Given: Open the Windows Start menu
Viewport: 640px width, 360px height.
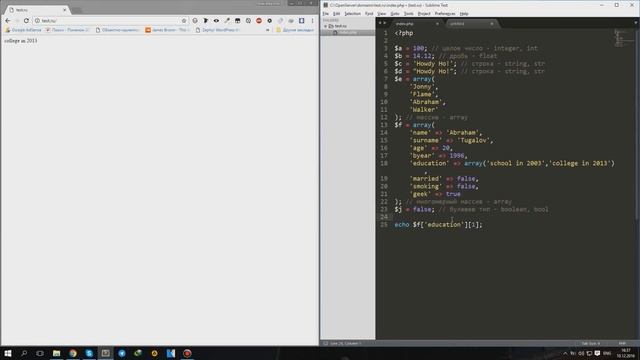Looking at the screenshot, I should tap(8, 353).
